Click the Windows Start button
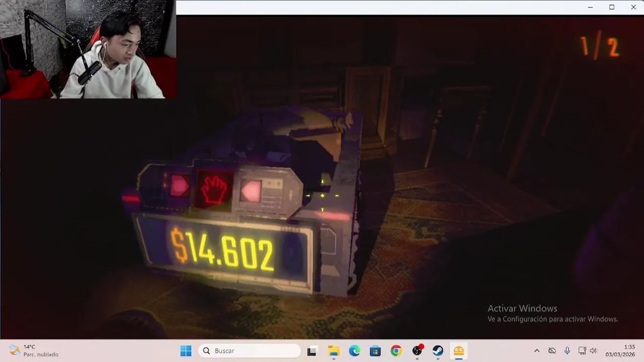 [186, 351]
